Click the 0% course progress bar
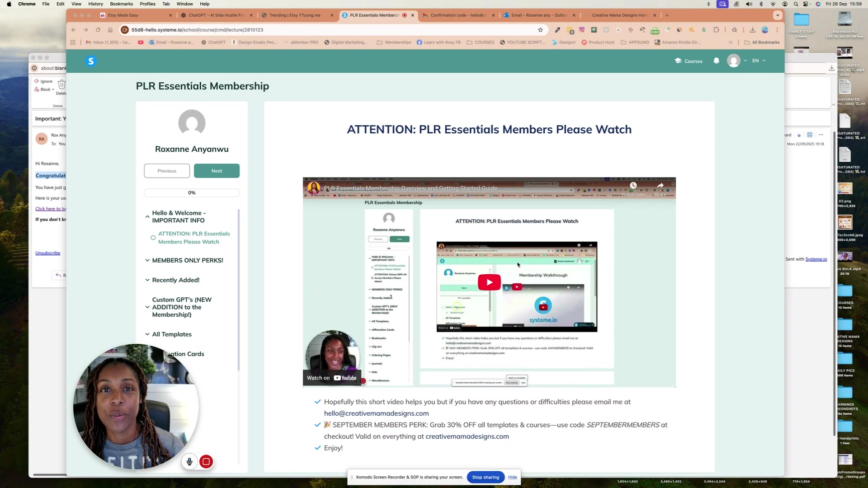The width and height of the screenshot is (868, 488). pos(192,193)
